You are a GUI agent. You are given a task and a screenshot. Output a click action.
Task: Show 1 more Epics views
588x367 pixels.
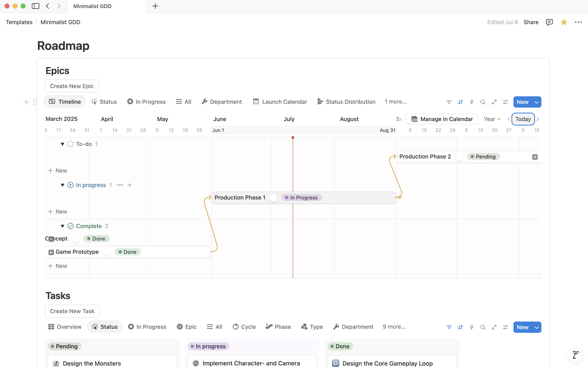pyautogui.click(x=396, y=102)
